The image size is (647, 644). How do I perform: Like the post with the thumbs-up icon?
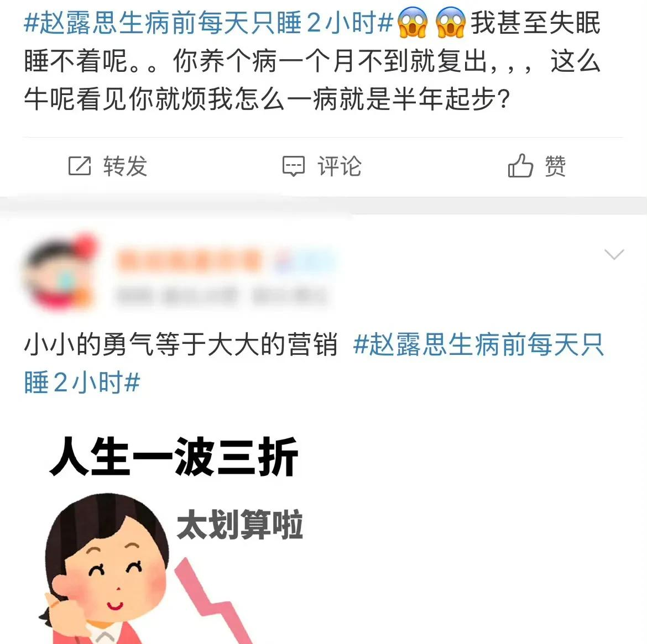520,165
